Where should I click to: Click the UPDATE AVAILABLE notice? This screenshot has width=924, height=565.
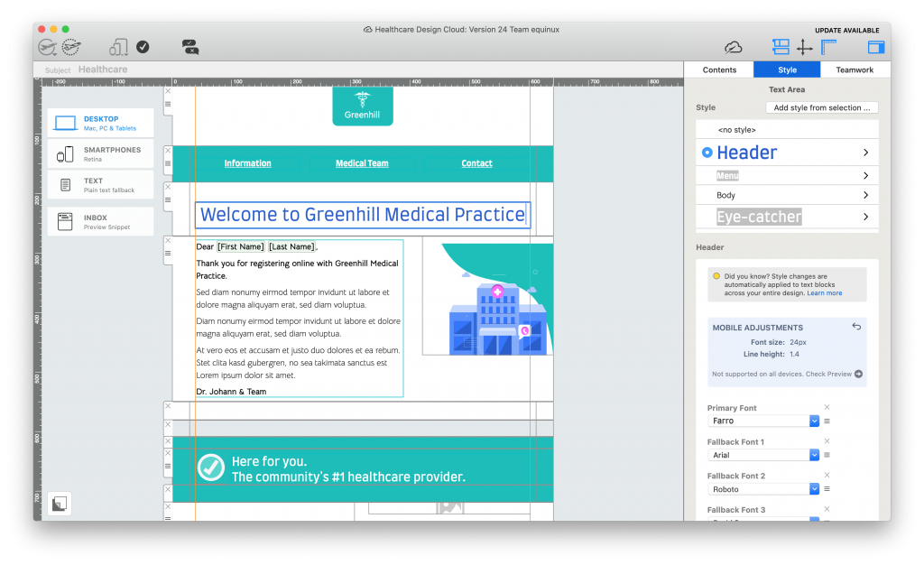pos(846,30)
